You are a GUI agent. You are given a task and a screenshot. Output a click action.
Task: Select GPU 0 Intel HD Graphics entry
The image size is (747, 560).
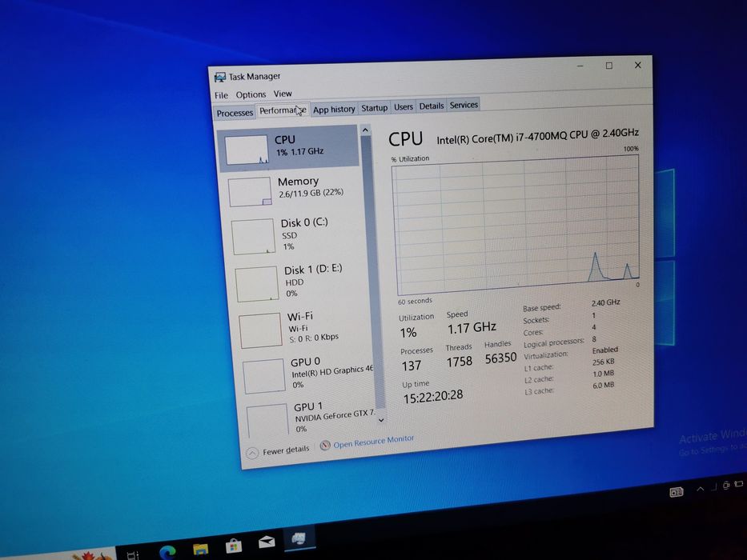click(x=307, y=374)
